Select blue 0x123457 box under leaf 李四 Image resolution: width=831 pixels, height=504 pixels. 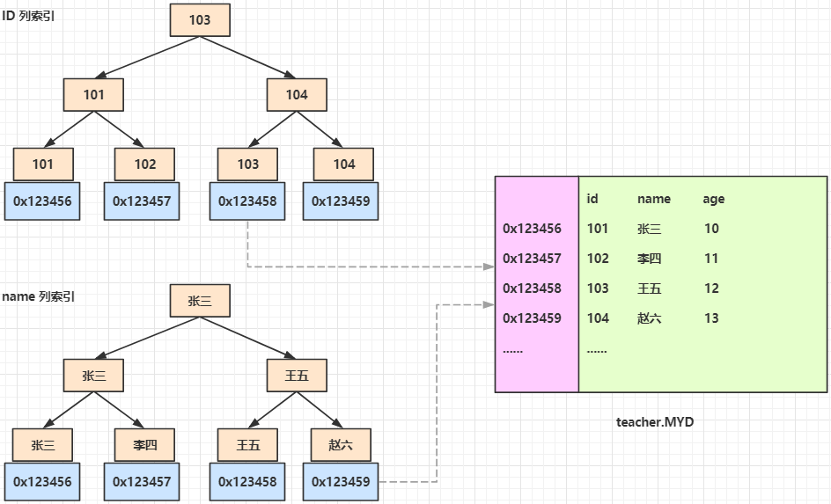click(x=142, y=482)
